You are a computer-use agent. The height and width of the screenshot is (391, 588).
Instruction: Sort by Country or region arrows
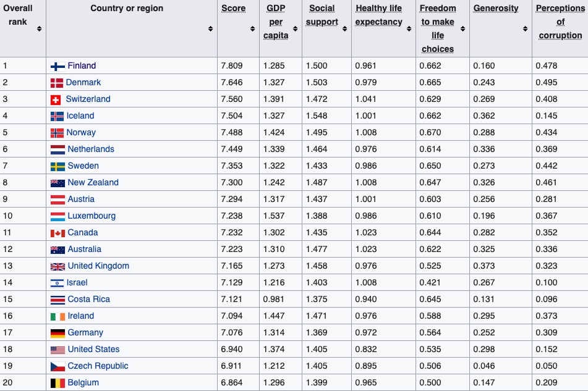click(210, 29)
